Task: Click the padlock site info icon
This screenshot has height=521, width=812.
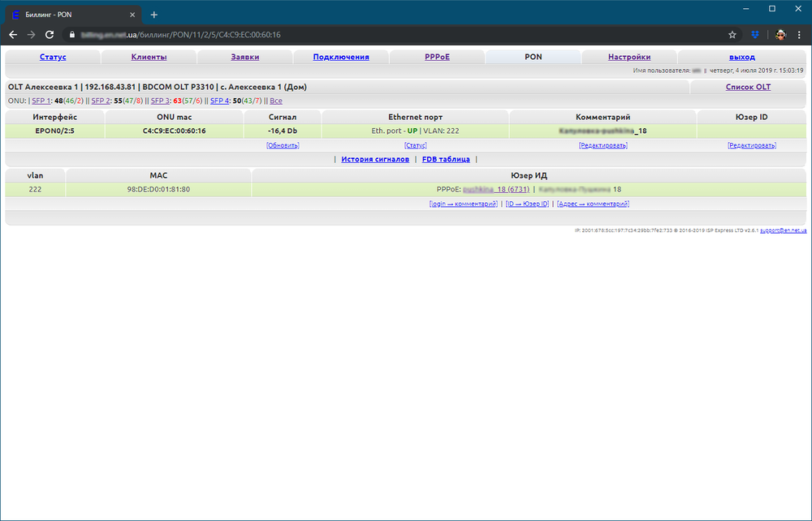Action: coord(71,35)
